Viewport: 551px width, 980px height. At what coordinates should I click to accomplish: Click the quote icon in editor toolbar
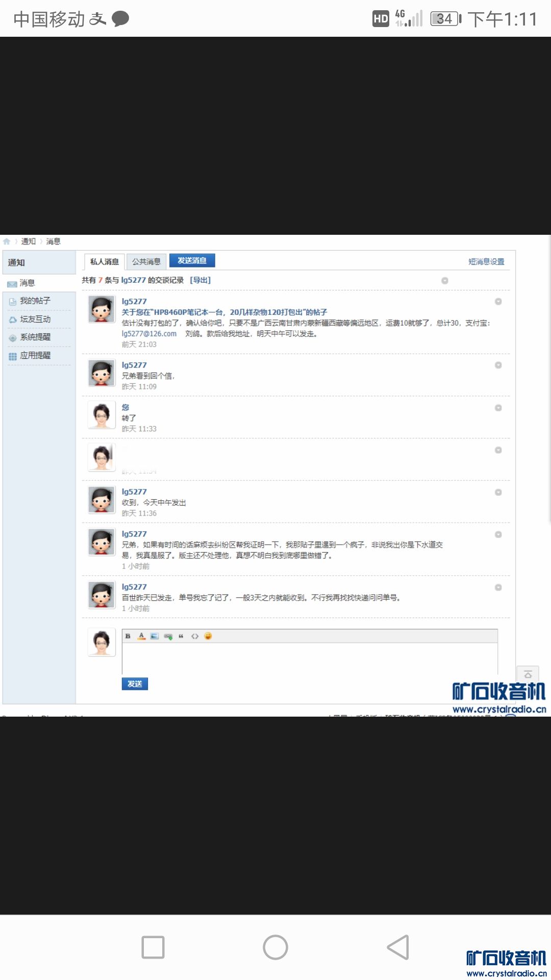pos(181,636)
